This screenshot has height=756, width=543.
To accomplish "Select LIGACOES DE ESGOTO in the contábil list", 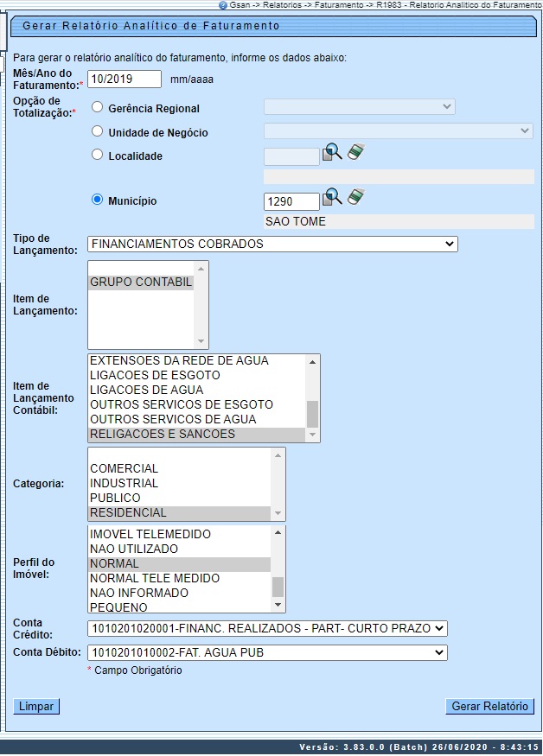I will pyautogui.click(x=156, y=376).
